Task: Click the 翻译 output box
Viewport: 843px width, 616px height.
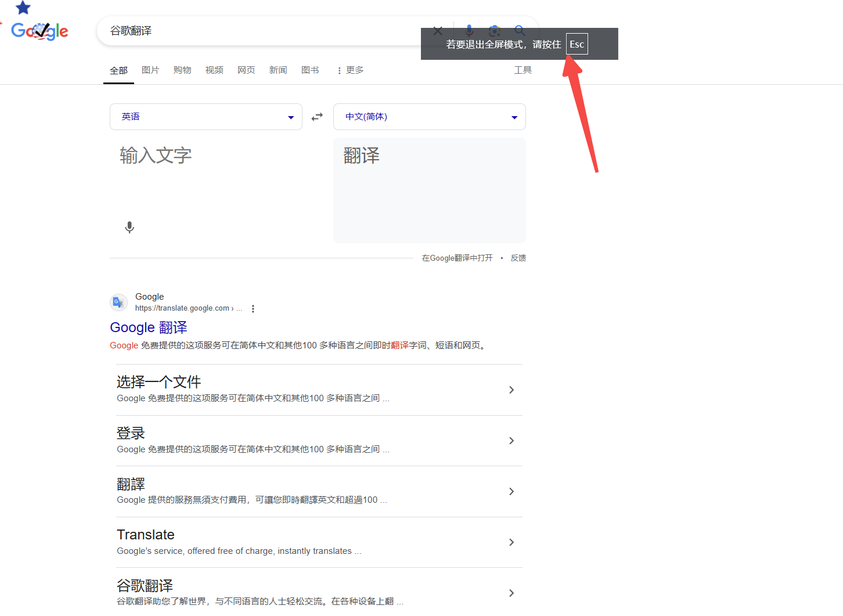Action: coord(430,190)
